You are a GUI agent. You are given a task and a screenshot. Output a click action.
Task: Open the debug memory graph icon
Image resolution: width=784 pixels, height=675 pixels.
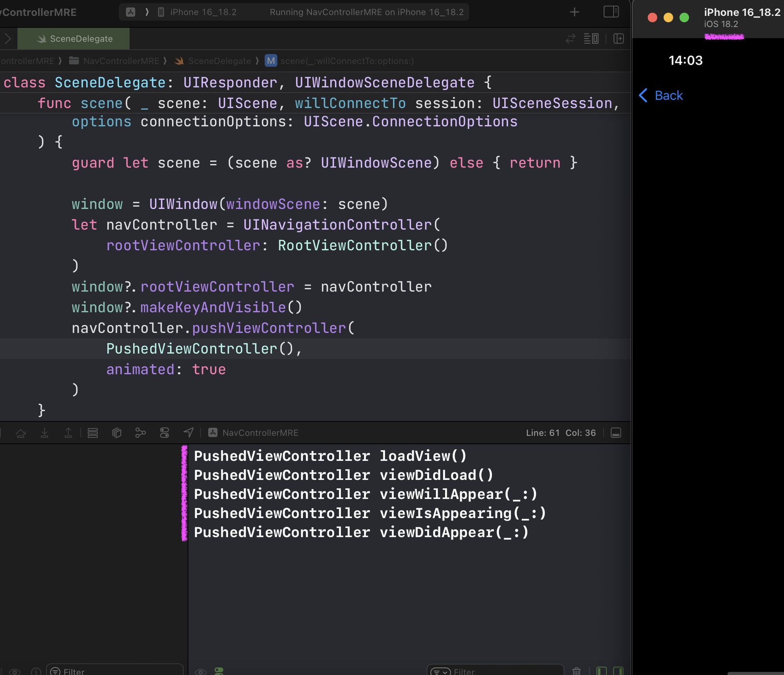(140, 433)
